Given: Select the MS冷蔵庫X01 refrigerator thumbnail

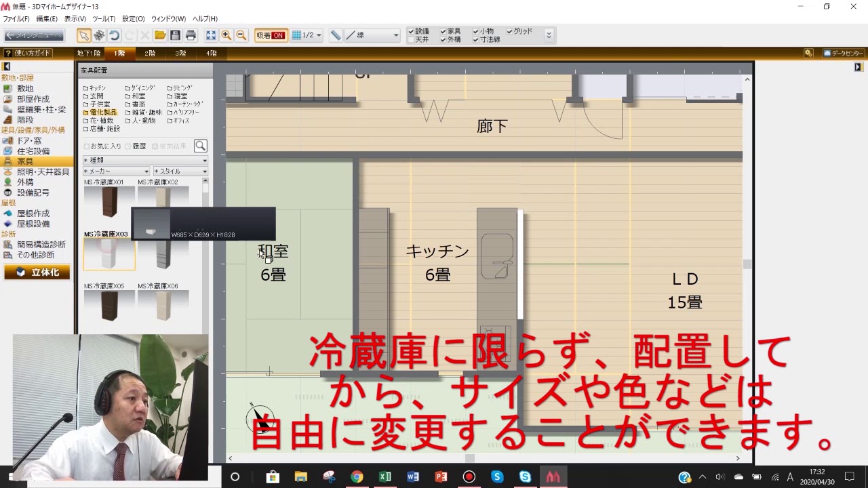Looking at the screenshot, I should [x=109, y=201].
